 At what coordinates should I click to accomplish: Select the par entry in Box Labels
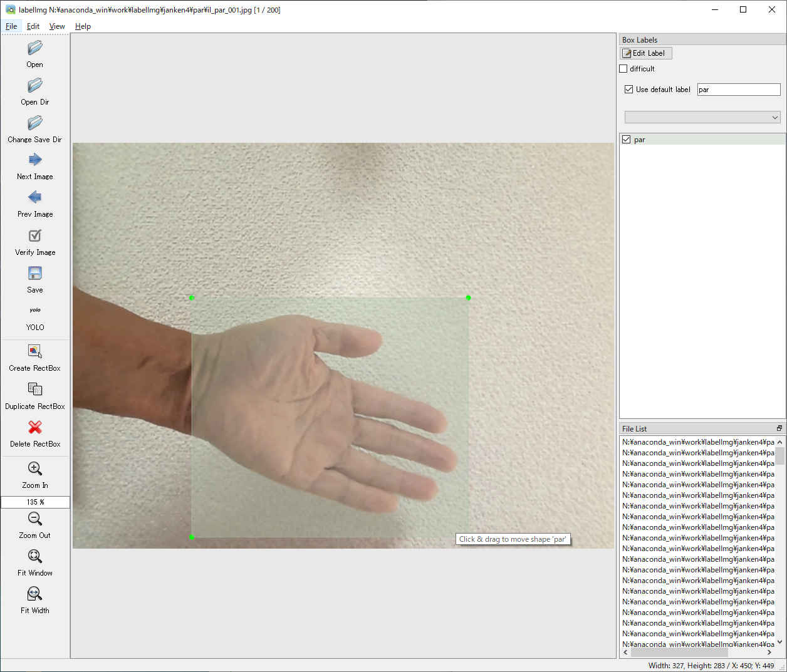tap(702, 140)
